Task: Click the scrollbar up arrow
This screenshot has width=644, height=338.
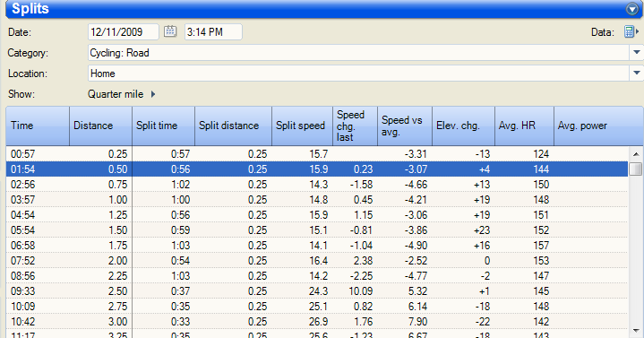Action: [x=636, y=154]
